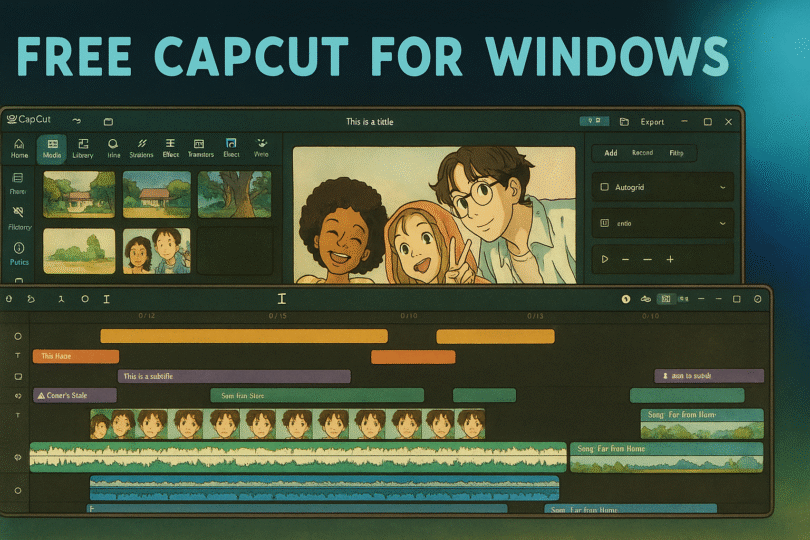Select the 'Song Far fron Home' clip
810x540 pixels.
(x=666, y=457)
